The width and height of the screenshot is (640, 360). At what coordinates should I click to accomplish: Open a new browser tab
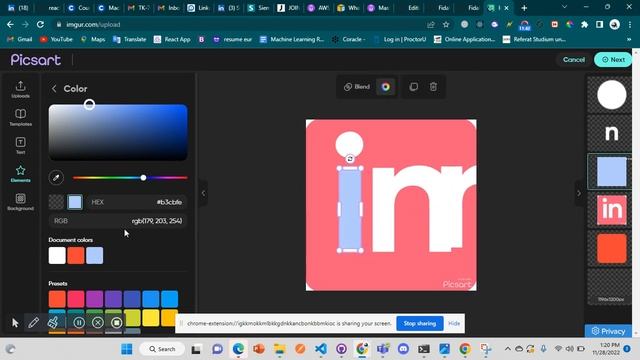(x=524, y=8)
